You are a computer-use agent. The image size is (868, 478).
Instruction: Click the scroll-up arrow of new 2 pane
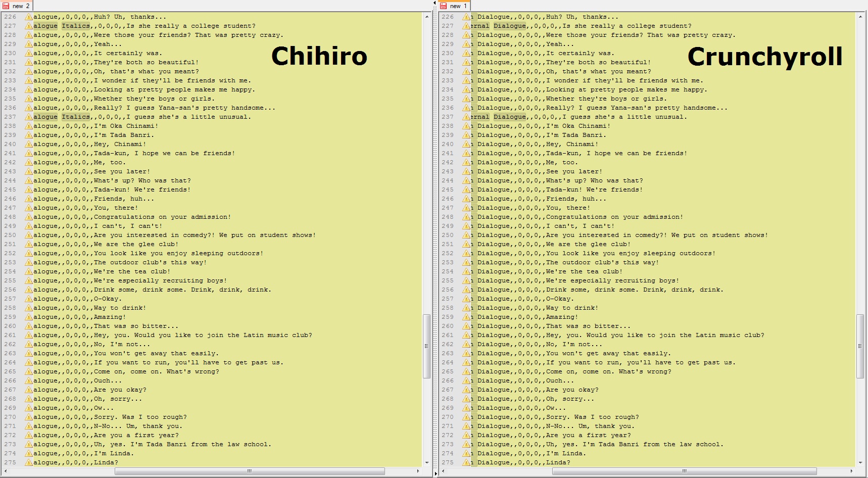[x=427, y=17]
